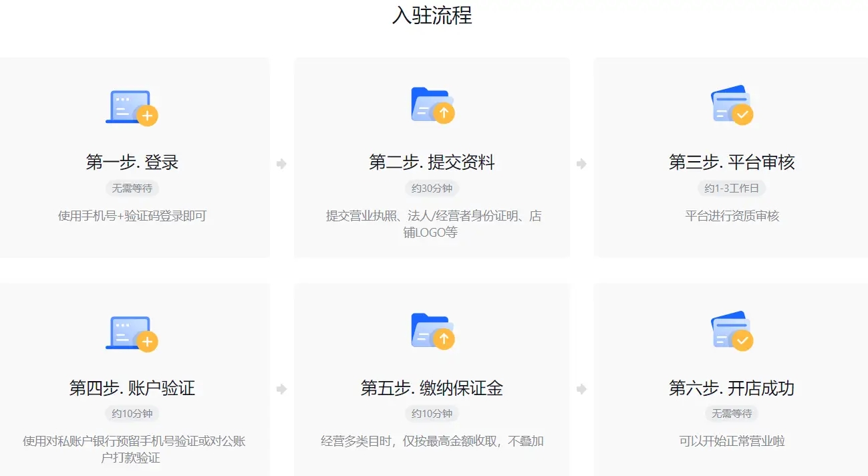This screenshot has width=868, height=476.
Task: Click the card checkmark icon above 第三步. 平台审核
Action: pos(732,105)
